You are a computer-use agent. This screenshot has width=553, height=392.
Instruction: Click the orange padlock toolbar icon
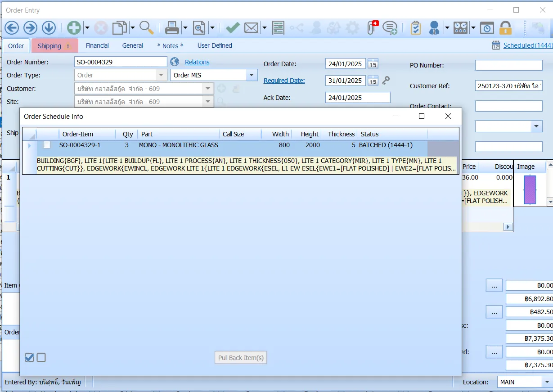506,28
